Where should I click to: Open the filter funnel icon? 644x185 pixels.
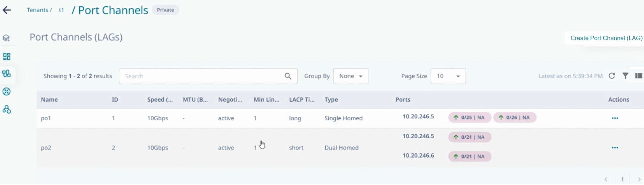tap(626, 76)
